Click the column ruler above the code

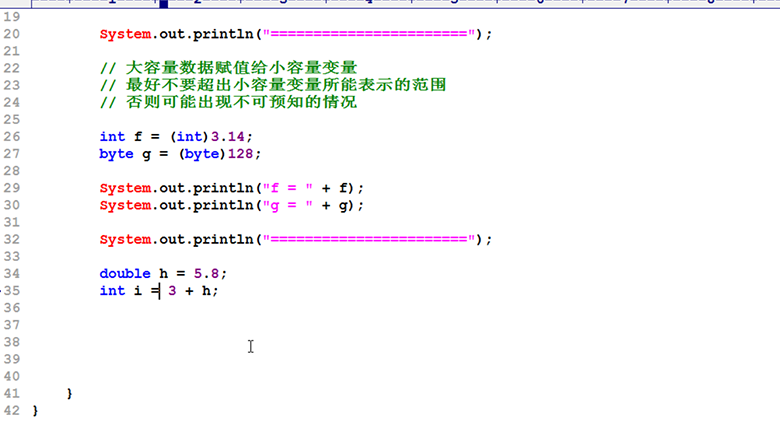coord(400,5)
